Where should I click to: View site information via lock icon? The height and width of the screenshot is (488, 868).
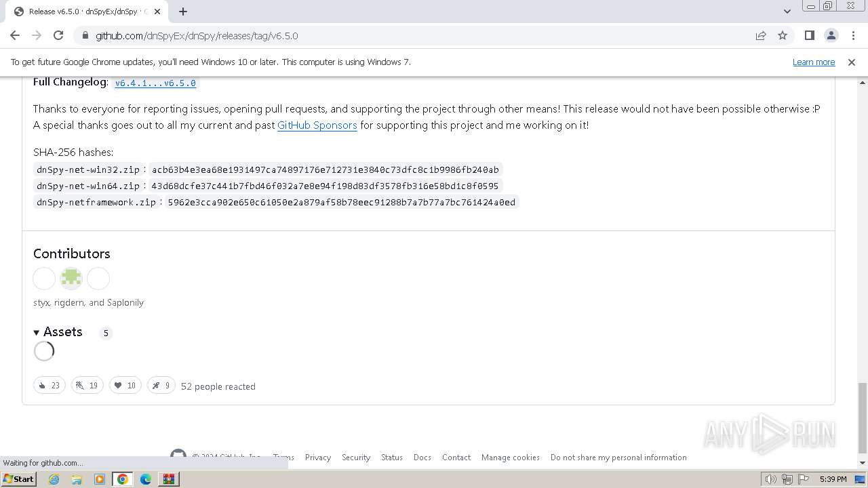pos(85,35)
